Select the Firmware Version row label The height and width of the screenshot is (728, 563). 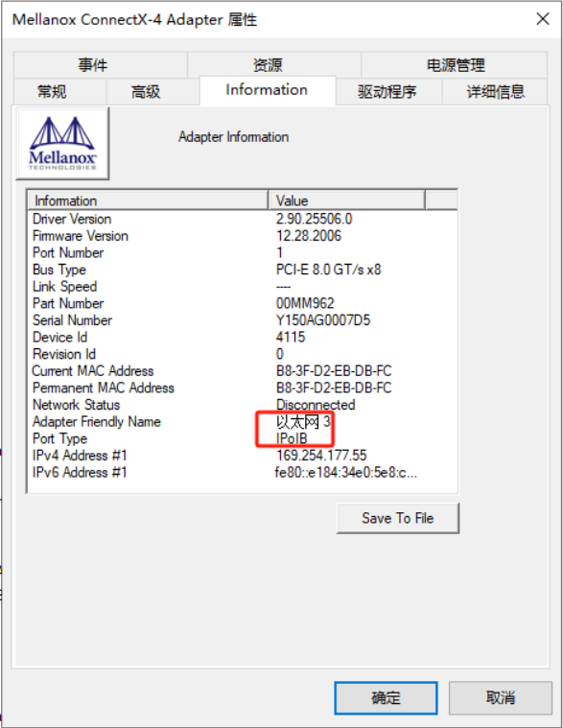81,236
